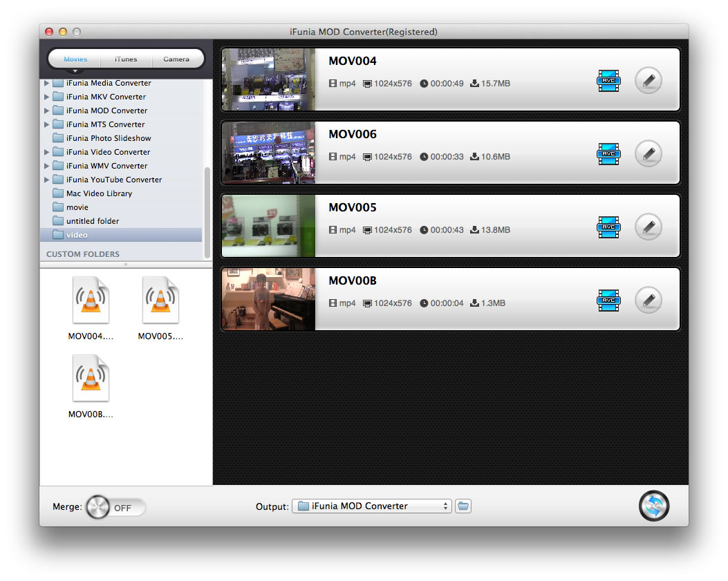Select the iFunia Media Converter row
This screenshot has height=581, width=728.
coord(121,83)
